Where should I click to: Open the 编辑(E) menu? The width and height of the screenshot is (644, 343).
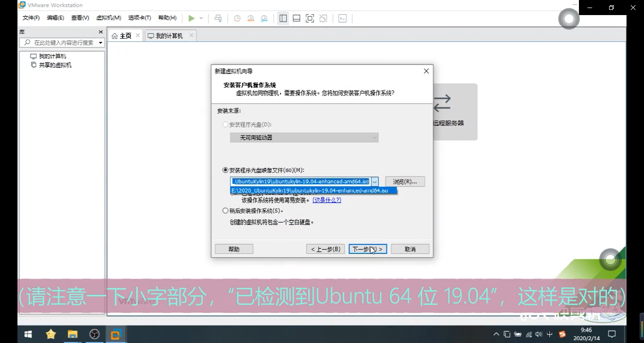[55, 18]
